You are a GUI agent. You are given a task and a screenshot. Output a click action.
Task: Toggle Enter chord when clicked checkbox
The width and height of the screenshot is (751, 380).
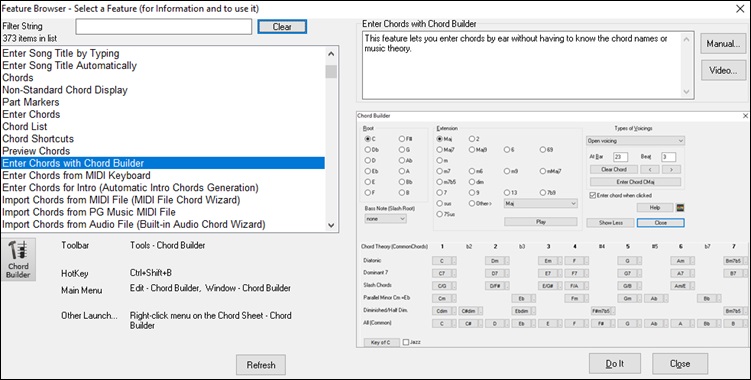[593, 196]
